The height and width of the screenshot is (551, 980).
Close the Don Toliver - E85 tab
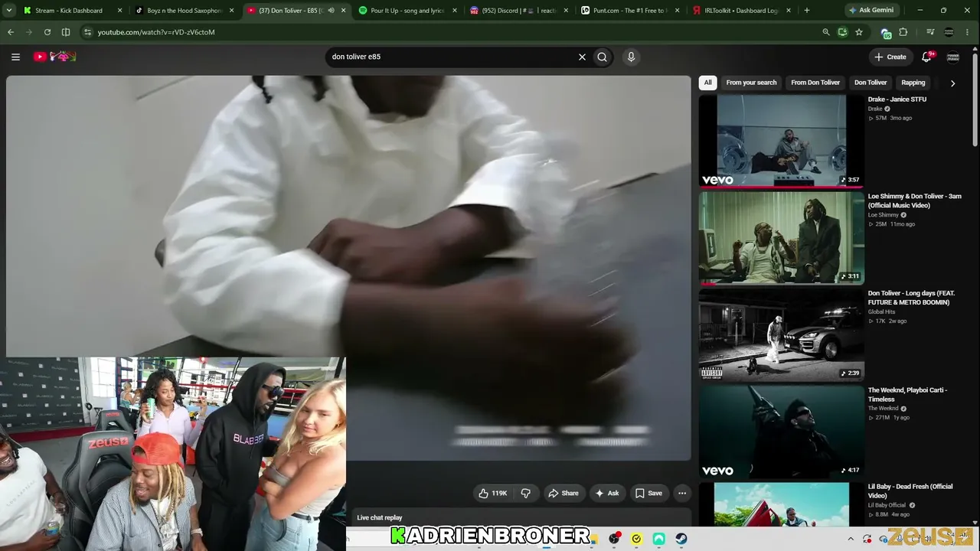coord(343,11)
